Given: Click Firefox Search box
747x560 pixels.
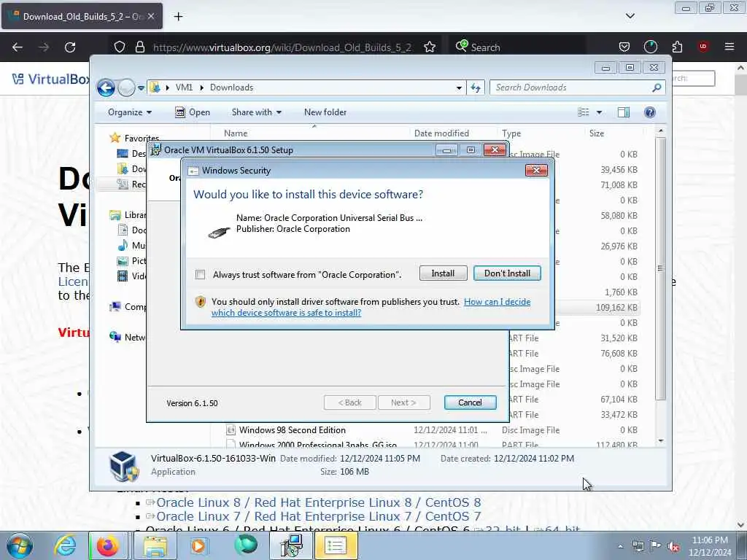Looking at the screenshot, I should click(517, 47).
